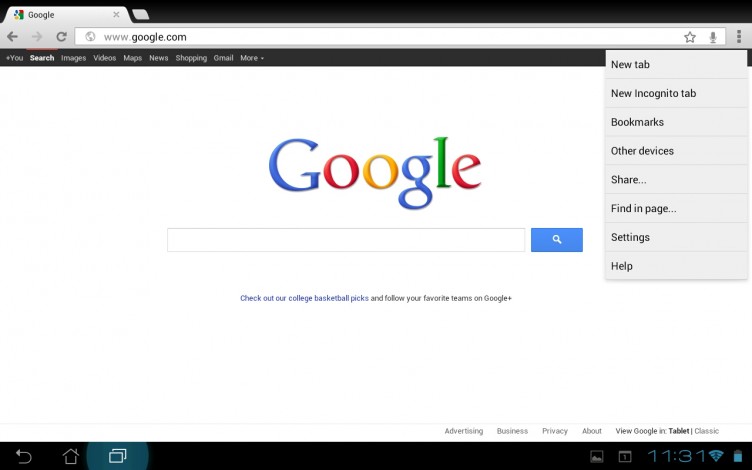Bookmark this page with the star icon

pyautogui.click(x=690, y=37)
